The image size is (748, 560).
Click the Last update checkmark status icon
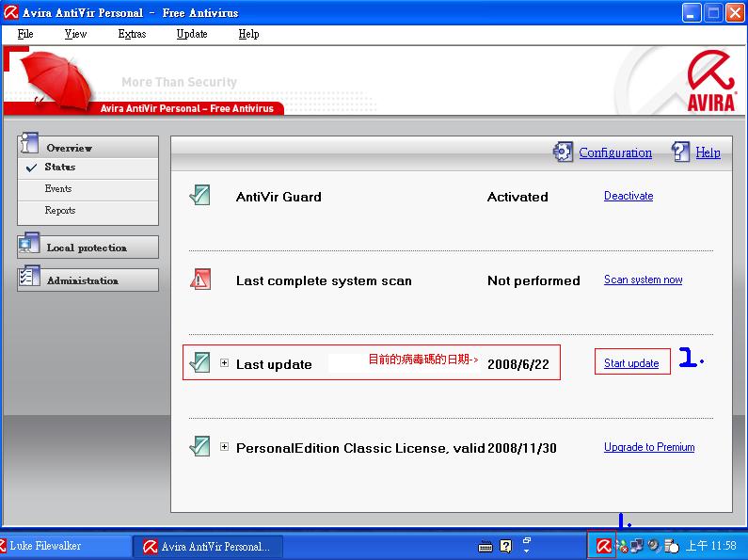[199, 362]
